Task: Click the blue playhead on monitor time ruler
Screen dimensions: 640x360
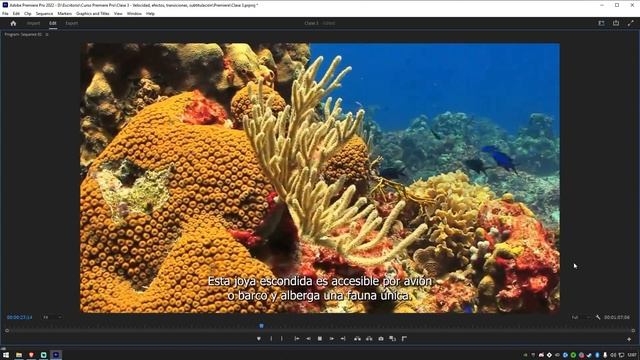Action: [261, 326]
